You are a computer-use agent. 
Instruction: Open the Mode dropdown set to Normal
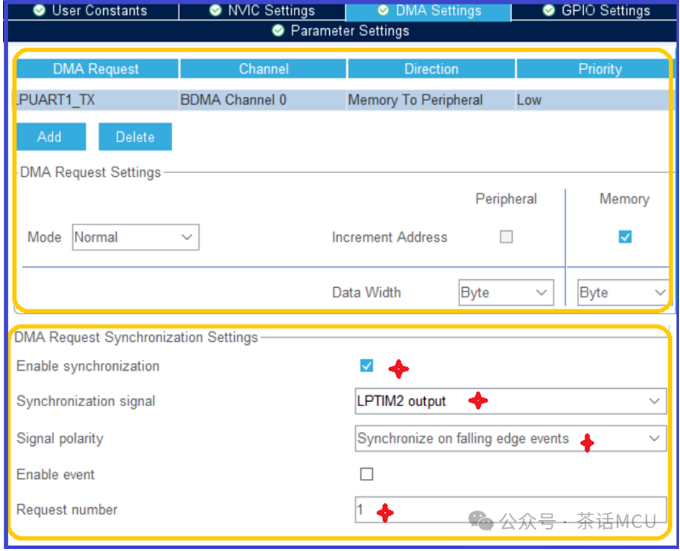coord(135,237)
